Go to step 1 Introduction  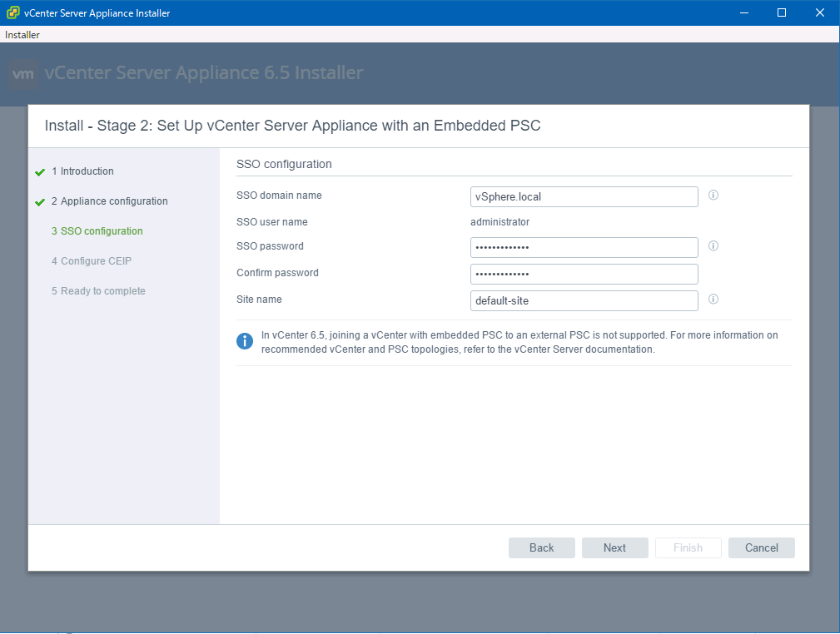[82, 171]
